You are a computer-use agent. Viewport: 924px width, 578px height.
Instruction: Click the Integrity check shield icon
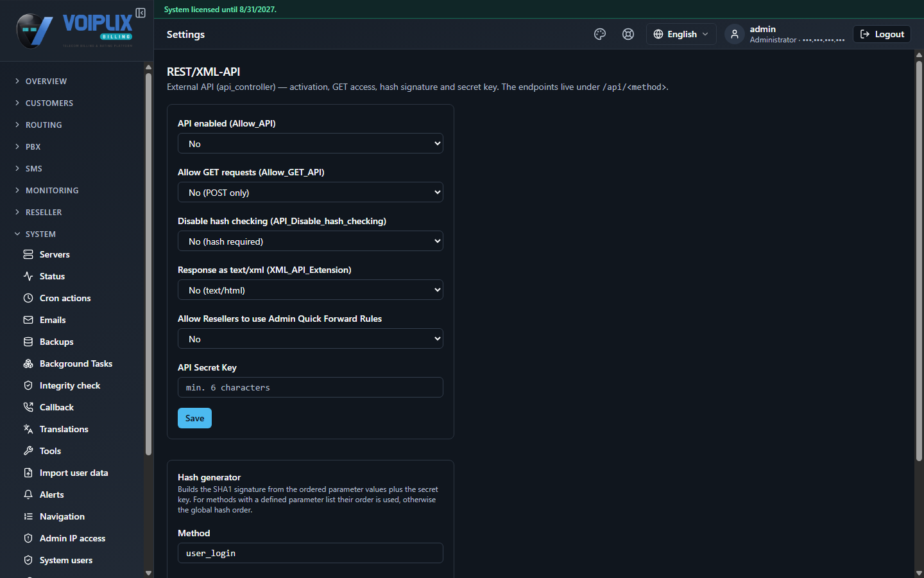click(x=28, y=385)
